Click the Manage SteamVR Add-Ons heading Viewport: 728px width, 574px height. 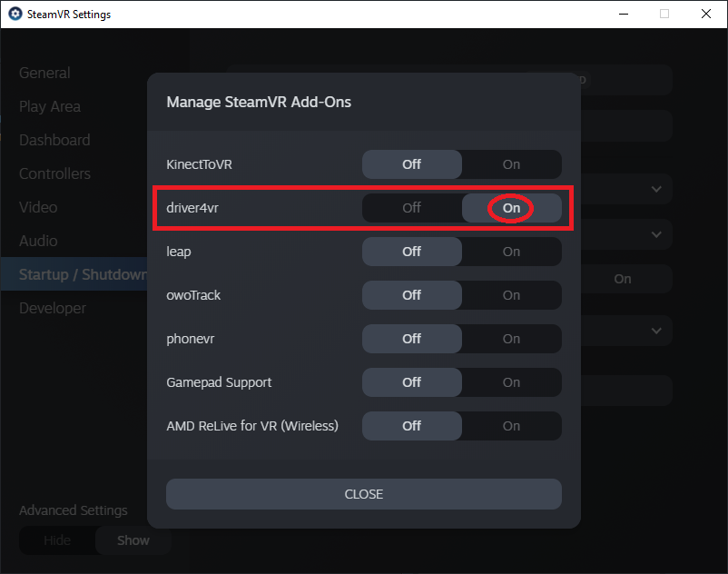point(259,102)
